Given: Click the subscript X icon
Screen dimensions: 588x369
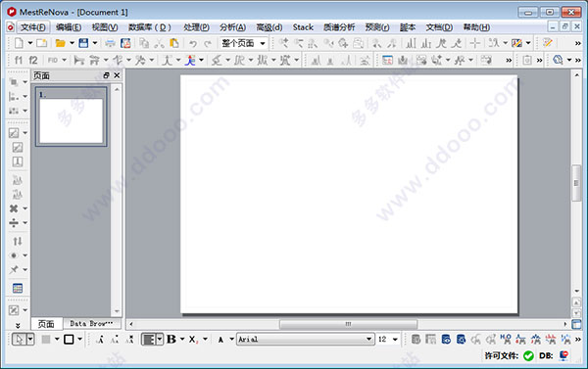Looking at the screenshot, I should [x=193, y=340].
